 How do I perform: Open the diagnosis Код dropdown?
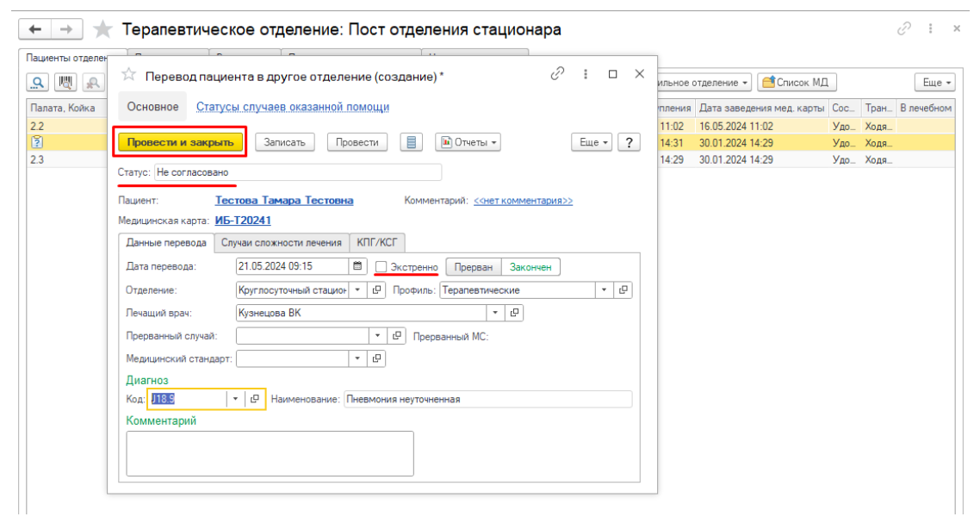235,400
